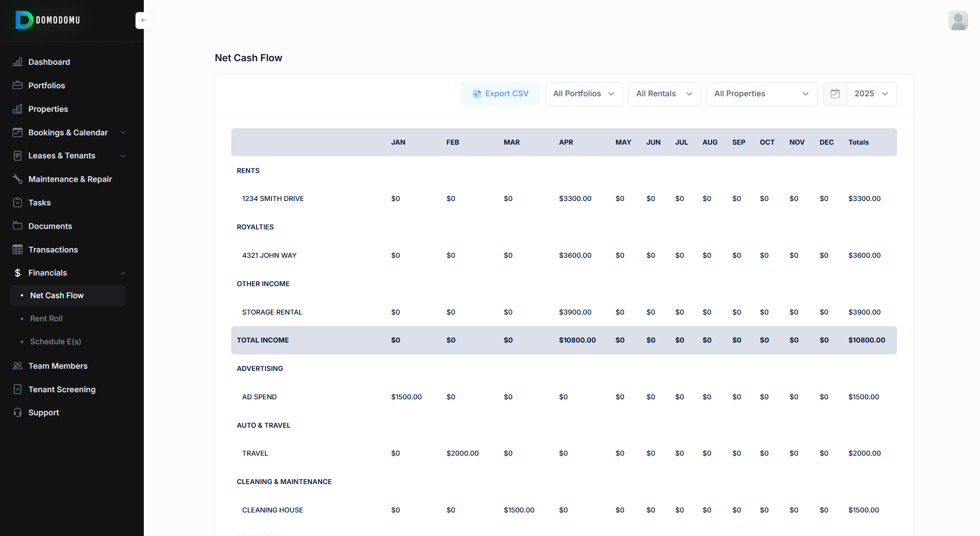Click the Export CSV button

point(500,94)
